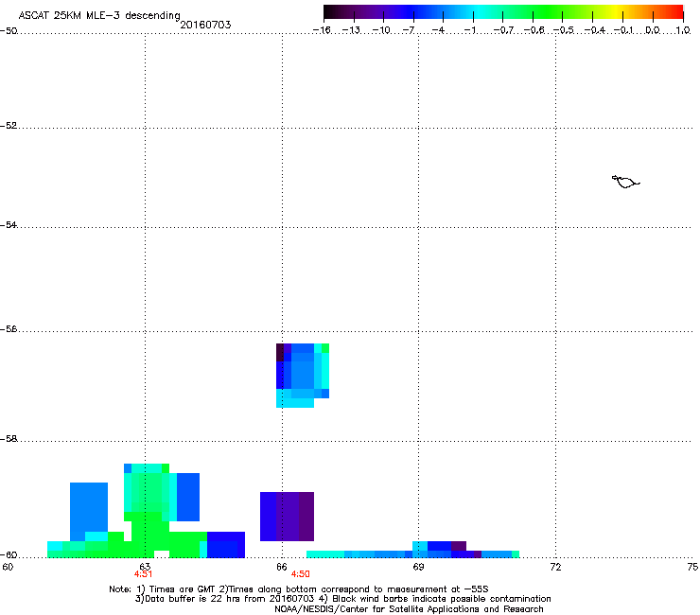Click the date label 20160703

click(205, 25)
